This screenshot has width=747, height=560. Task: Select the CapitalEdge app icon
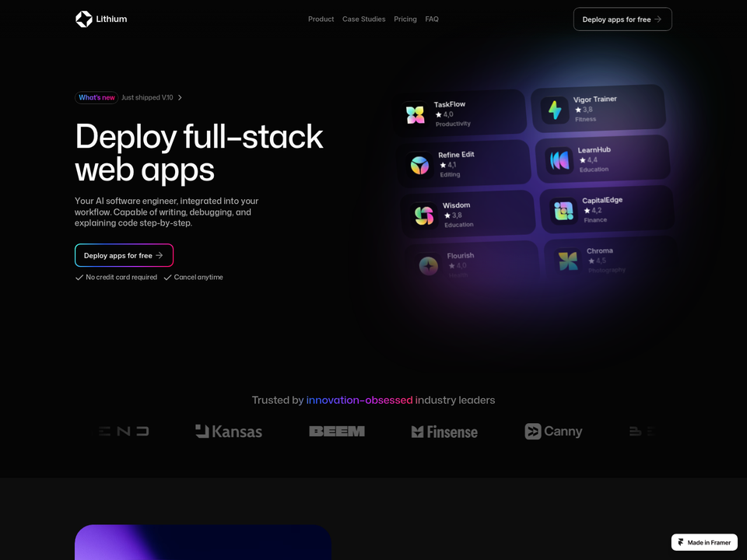click(563, 211)
